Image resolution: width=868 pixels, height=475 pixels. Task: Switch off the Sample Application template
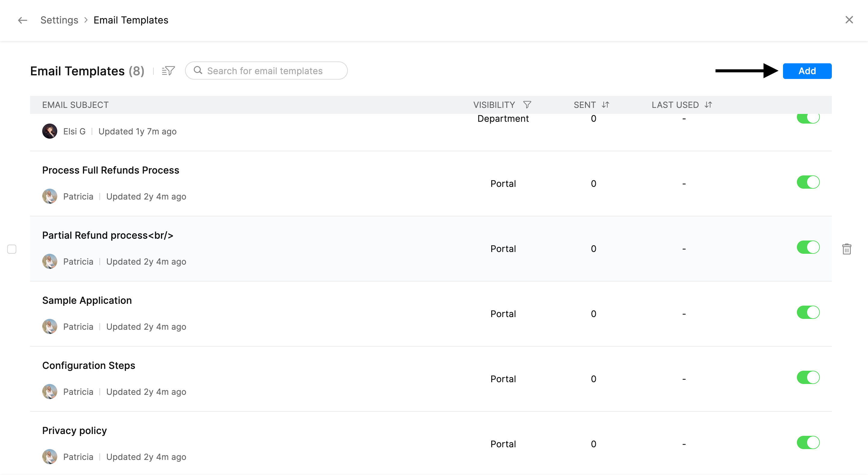click(808, 312)
